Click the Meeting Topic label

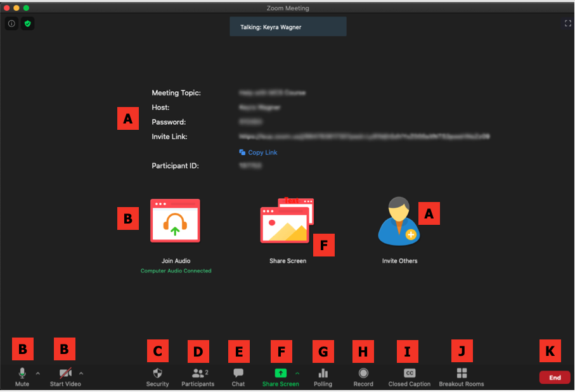pyautogui.click(x=176, y=92)
